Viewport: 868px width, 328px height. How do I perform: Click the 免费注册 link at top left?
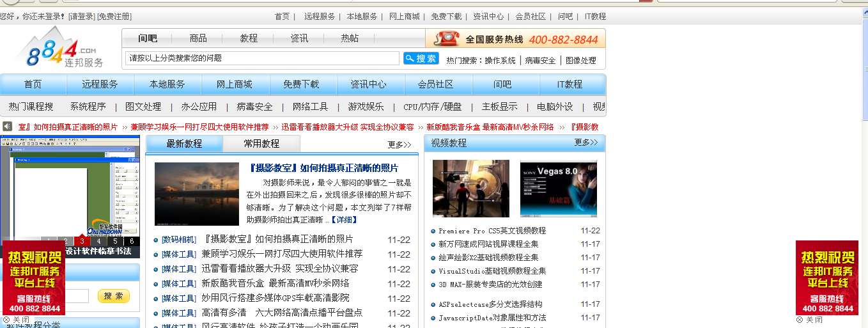pyautogui.click(x=114, y=16)
